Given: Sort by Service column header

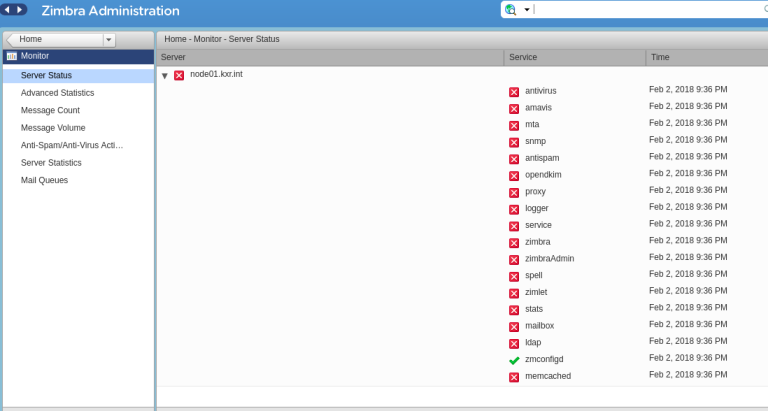Looking at the screenshot, I should [575, 57].
